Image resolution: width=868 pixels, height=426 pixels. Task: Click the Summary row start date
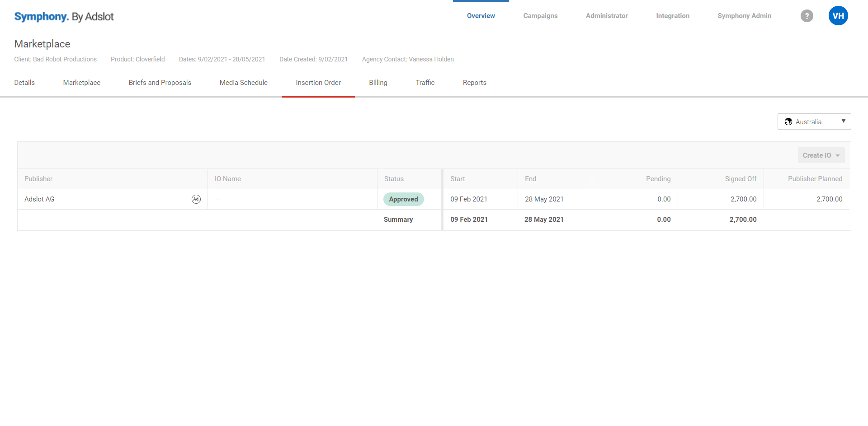coord(469,220)
